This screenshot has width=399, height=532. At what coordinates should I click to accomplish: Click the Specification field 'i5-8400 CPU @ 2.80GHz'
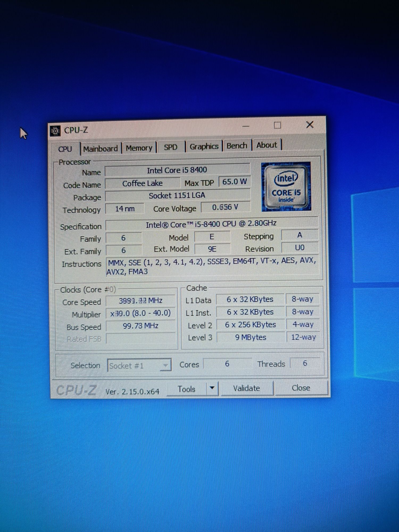pos(211,224)
